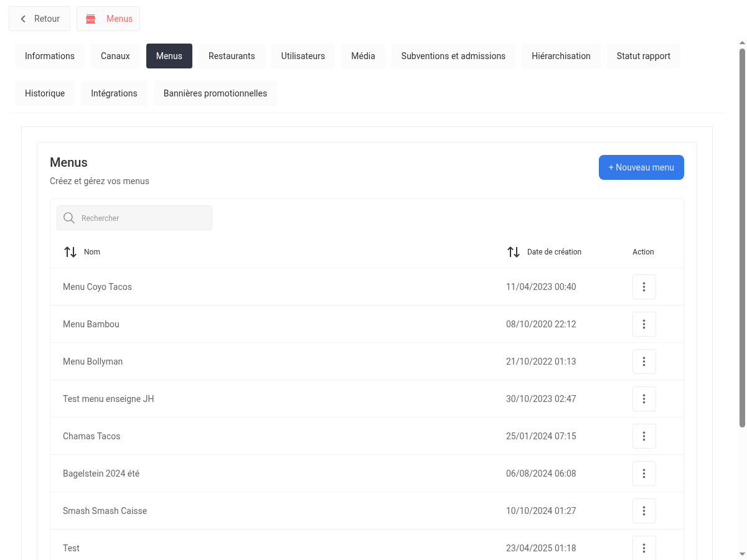Viewport: 747px width, 560px height.
Task: Click the magnifier search icon
Action: pos(69,218)
